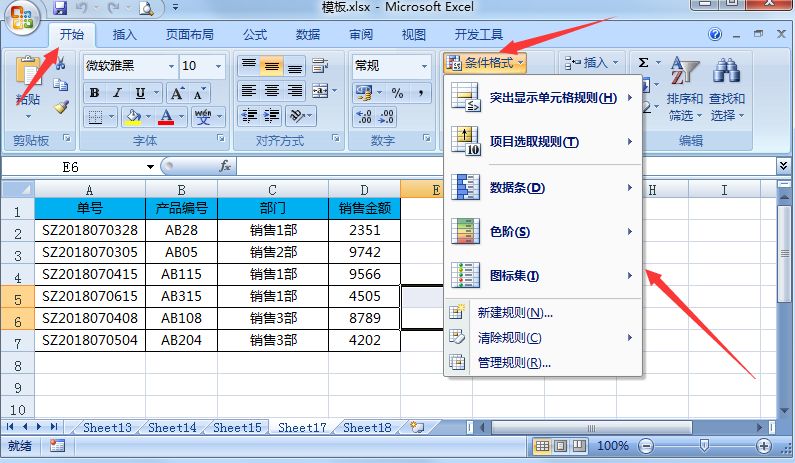Open the font color dropdown arrow
Screen dimensions: 795x463
point(182,117)
